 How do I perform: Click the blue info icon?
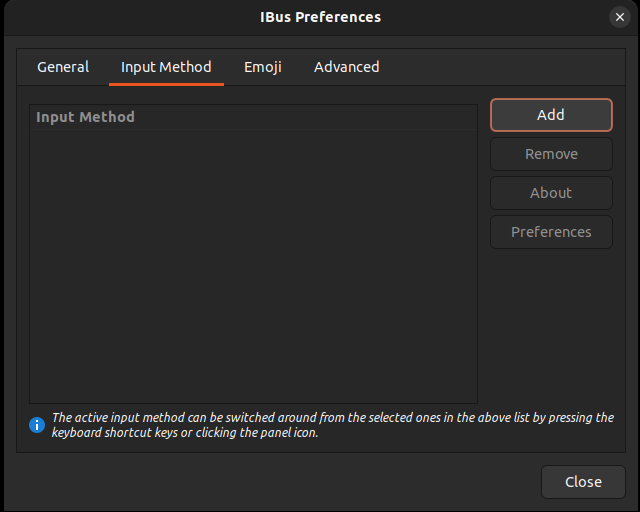click(x=37, y=425)
